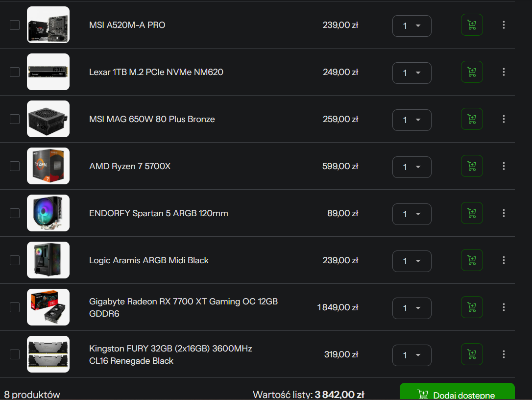This screenshot has height=400, width=532.
Task: Open more options for MSI MAG 650W
Action: tap(504, 119)
